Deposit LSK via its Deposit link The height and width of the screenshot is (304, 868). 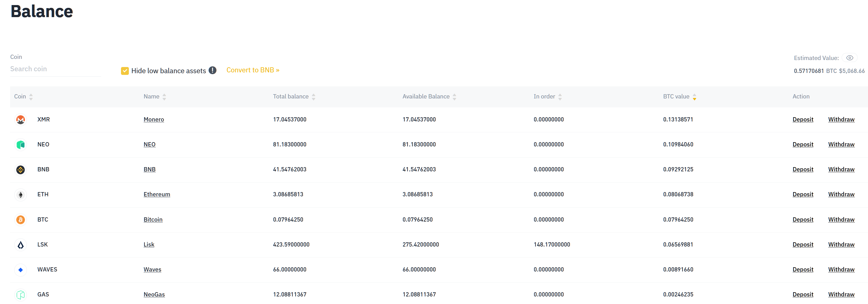(x=803, y=244)
